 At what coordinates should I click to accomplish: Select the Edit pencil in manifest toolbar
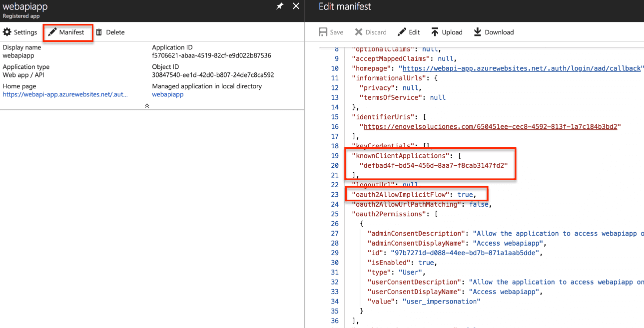coord(402,32)
